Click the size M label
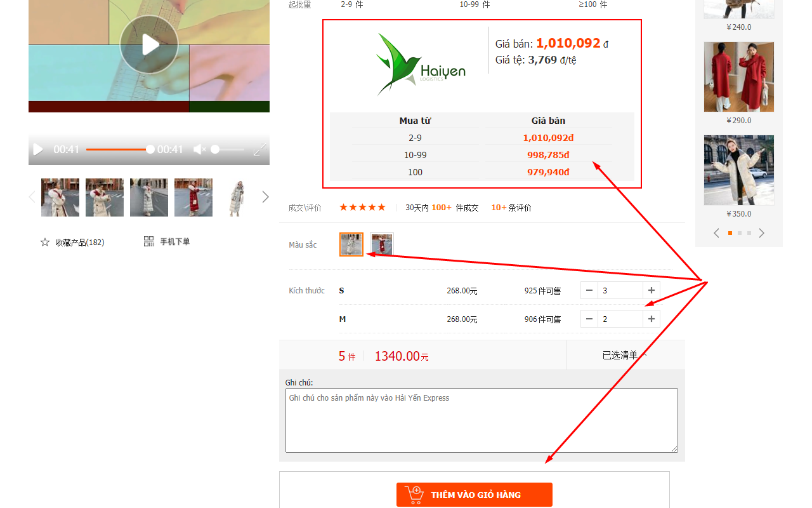The image size is (812, 508). [x=343, y=319]
